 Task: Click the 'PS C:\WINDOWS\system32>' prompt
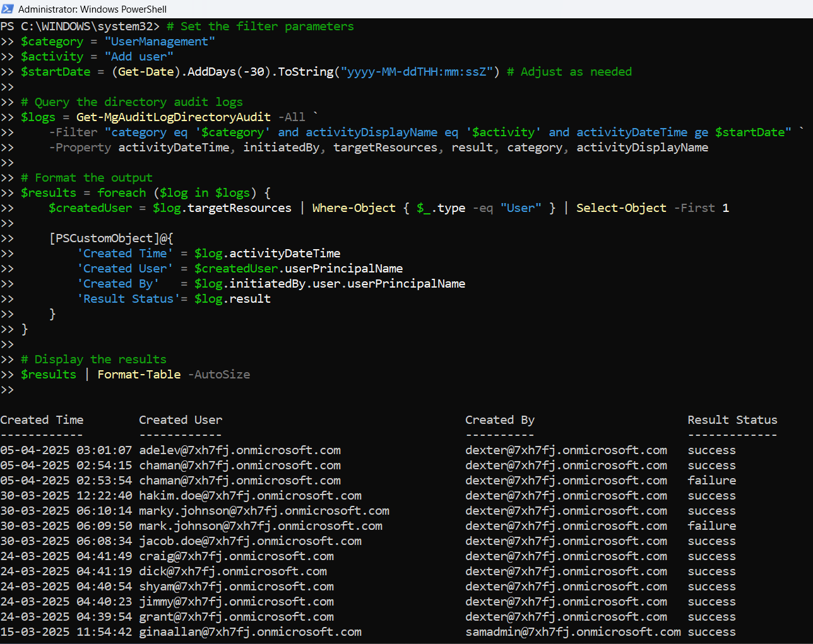click(x=80, y=26)
